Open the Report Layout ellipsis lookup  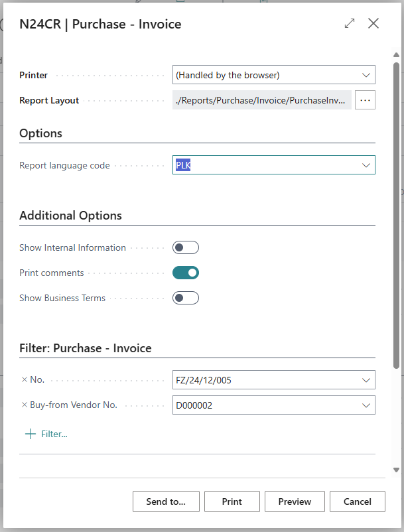365,100
